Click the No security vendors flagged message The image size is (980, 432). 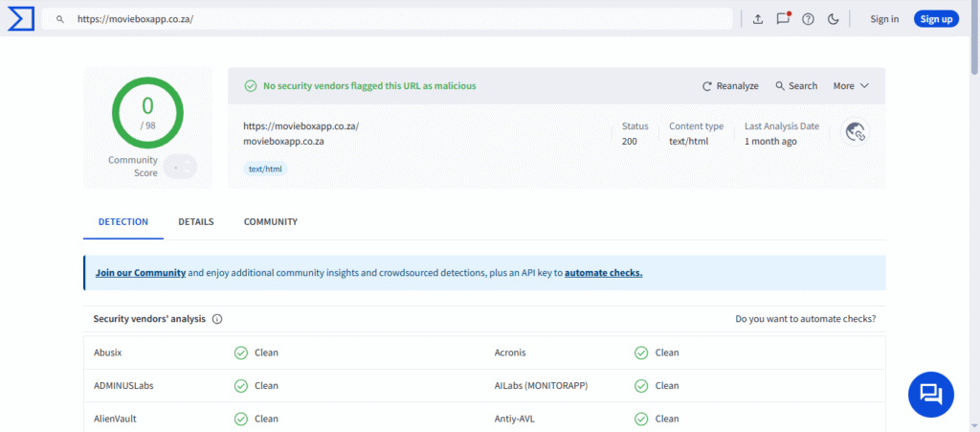(369, 86)
